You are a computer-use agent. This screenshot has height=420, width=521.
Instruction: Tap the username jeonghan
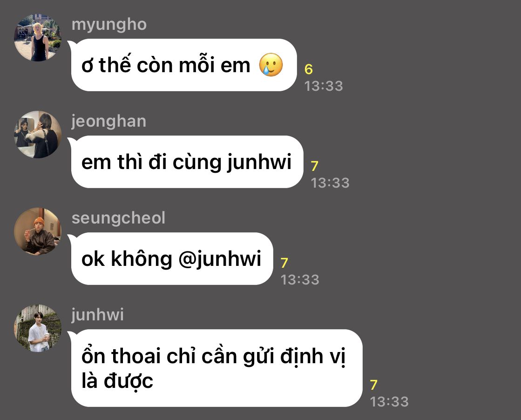pos(109,122)
